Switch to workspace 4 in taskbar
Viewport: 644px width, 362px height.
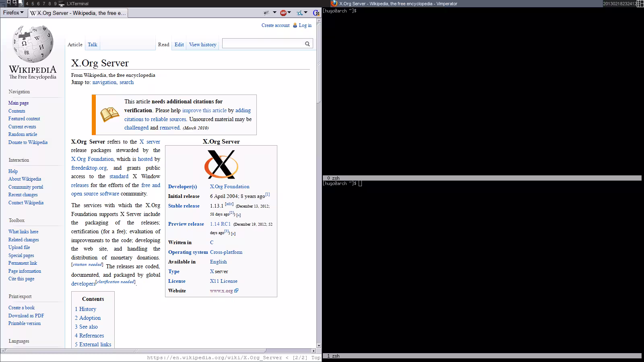[x=27, y=4]
